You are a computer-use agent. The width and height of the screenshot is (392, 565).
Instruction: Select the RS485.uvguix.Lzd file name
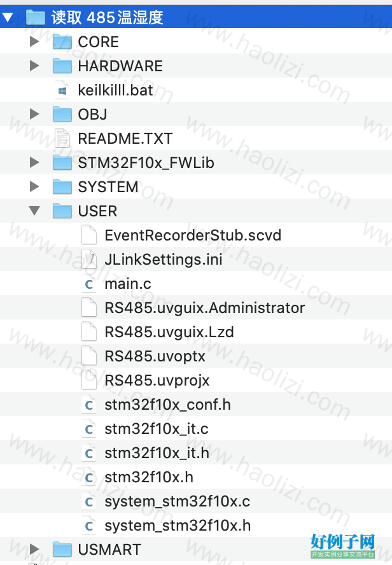[x=169, y=332]
